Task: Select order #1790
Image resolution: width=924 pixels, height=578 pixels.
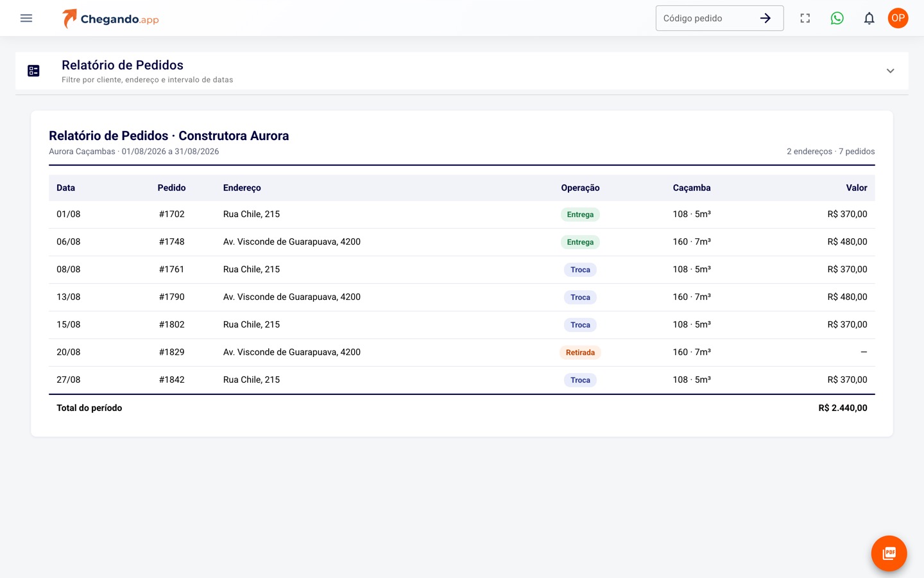Action: tap(171, 297)
